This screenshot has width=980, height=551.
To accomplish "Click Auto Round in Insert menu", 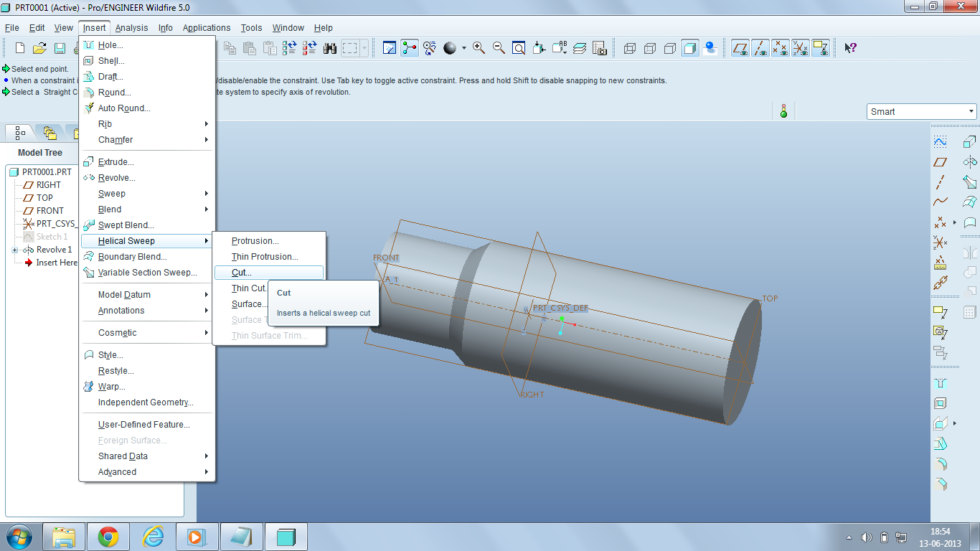I will pyautogui.click(x=147, y=108).
